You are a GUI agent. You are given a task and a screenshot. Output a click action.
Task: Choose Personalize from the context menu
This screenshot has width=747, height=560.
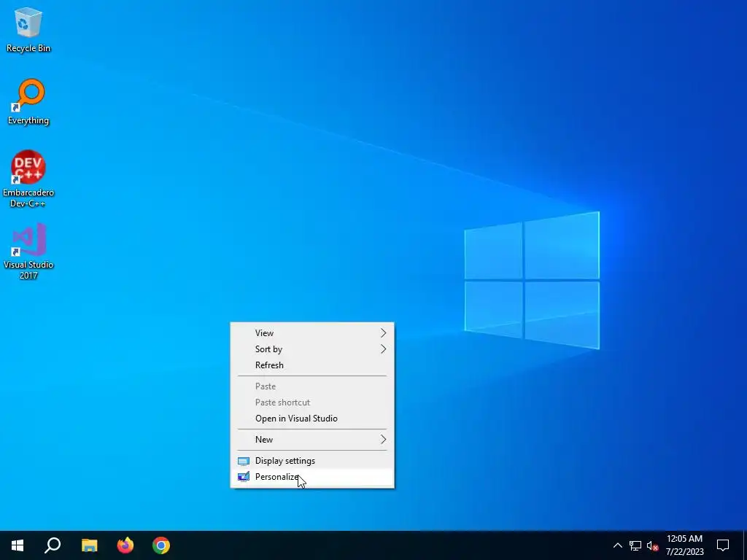tap(312, 477)
